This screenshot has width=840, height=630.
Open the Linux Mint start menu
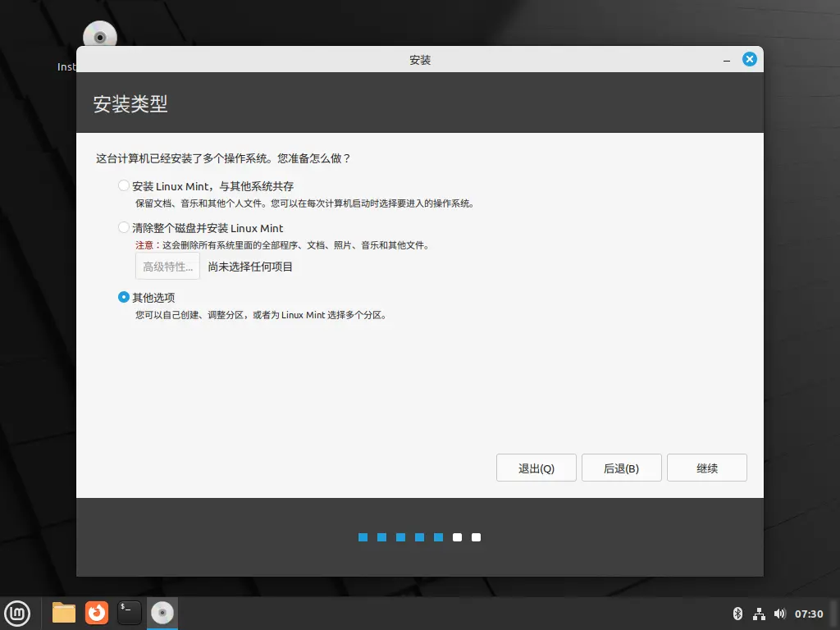coord(17,613)
